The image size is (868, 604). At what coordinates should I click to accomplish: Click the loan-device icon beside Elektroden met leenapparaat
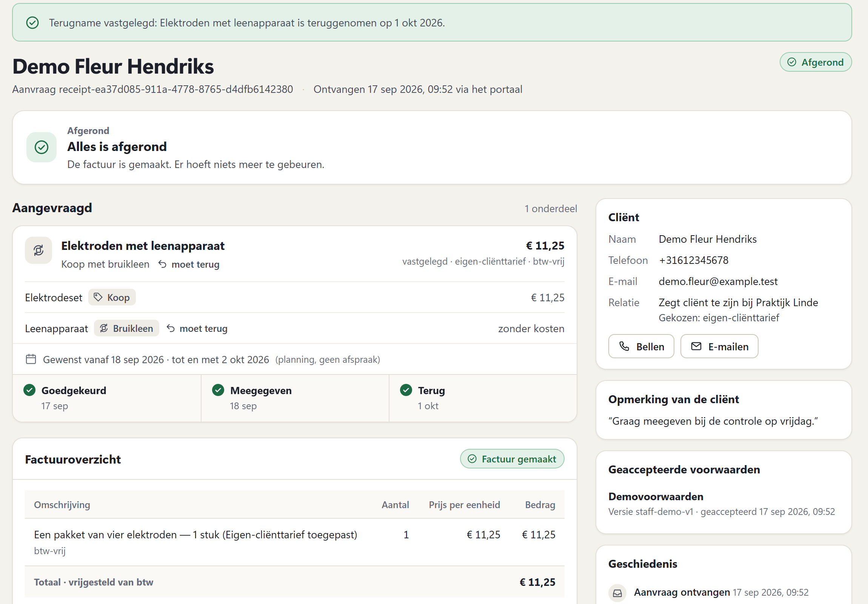click(38, 250)
